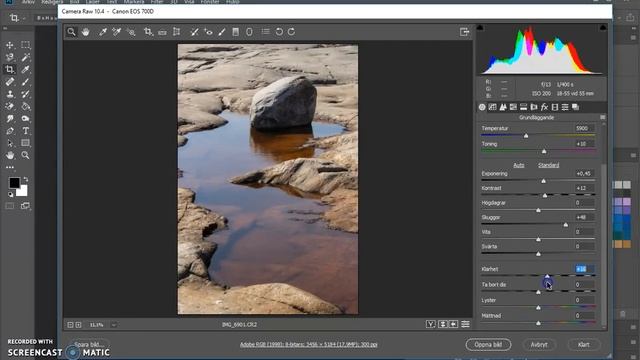
Task: Select the Hand tool in Camera Raw toolbar
Action: (x=85, y=32)
